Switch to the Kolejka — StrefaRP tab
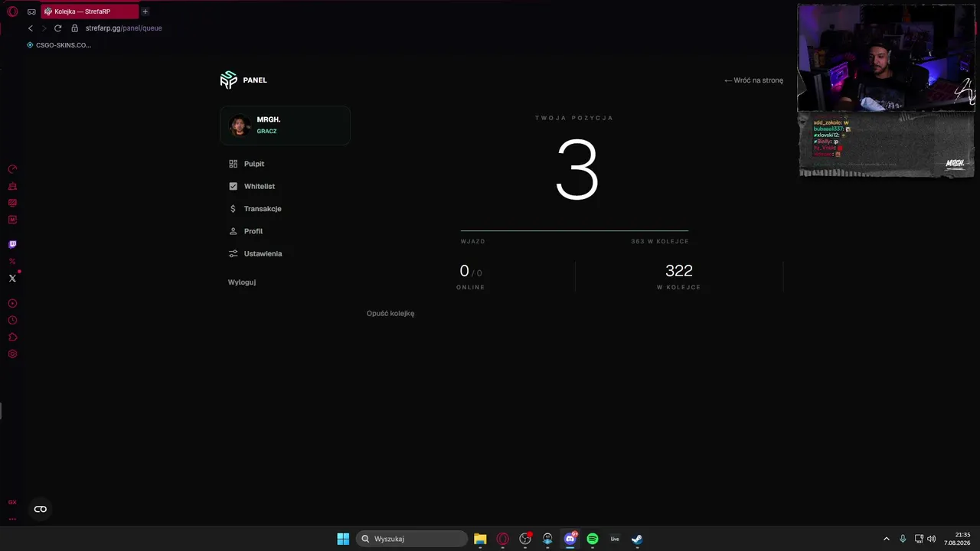This screenshot has height=551, width=980. pos(90,11)
